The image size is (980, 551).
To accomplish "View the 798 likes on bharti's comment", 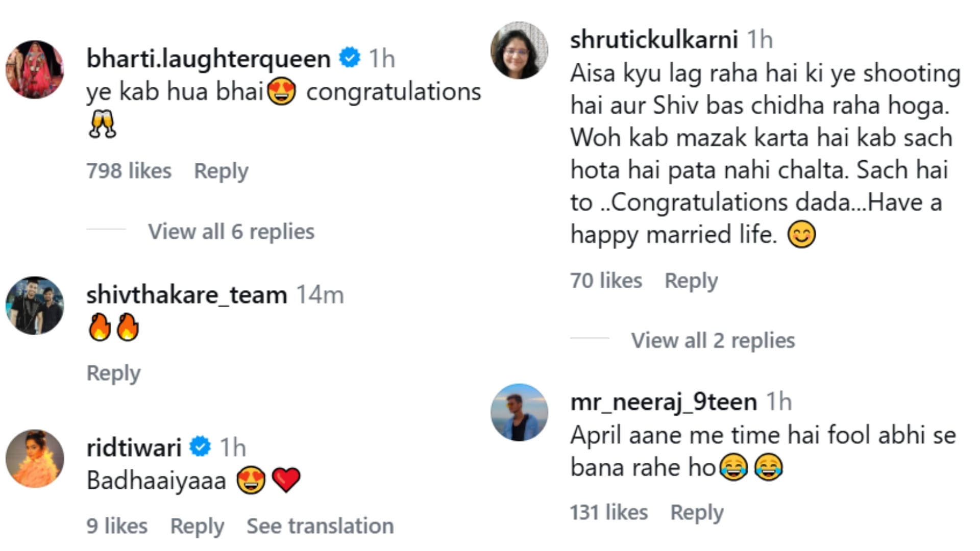I will [x=129, y=171].
